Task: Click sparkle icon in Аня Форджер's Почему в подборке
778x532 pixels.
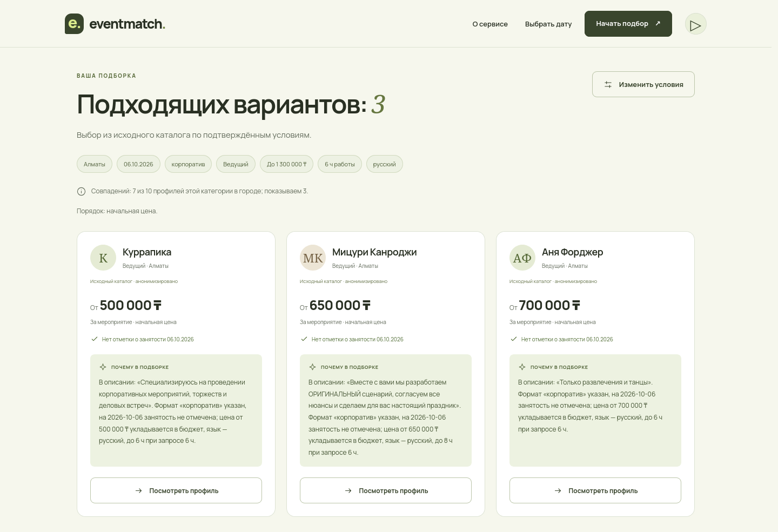Action: (x=522, y=367)
